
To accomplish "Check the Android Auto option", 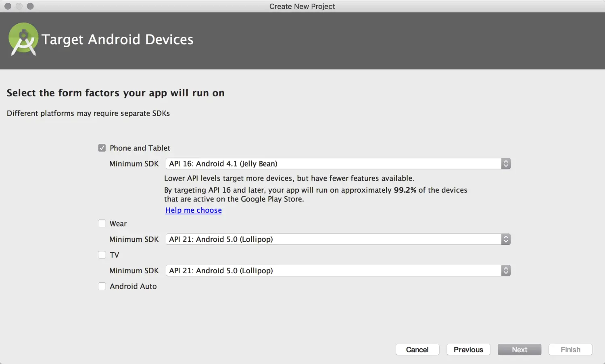I will tap(102, 286).
